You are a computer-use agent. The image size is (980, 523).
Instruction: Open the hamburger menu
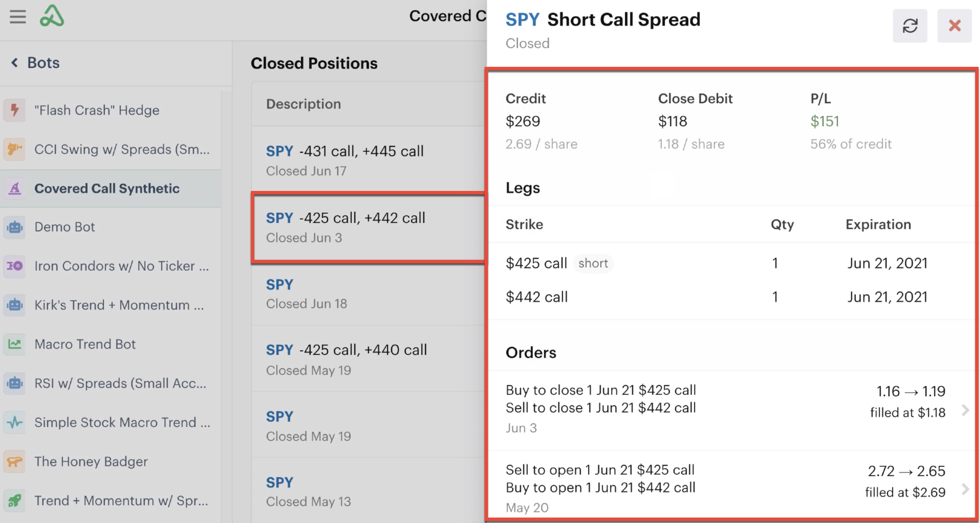click(17, 17)
